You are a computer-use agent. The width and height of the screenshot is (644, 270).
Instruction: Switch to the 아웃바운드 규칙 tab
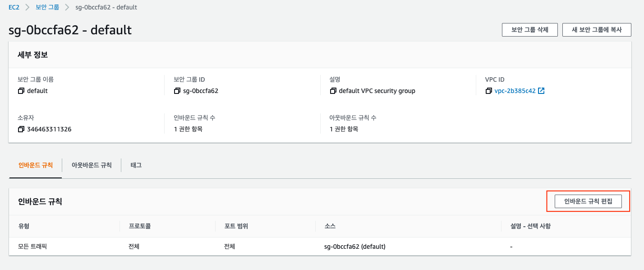(92, 165)
